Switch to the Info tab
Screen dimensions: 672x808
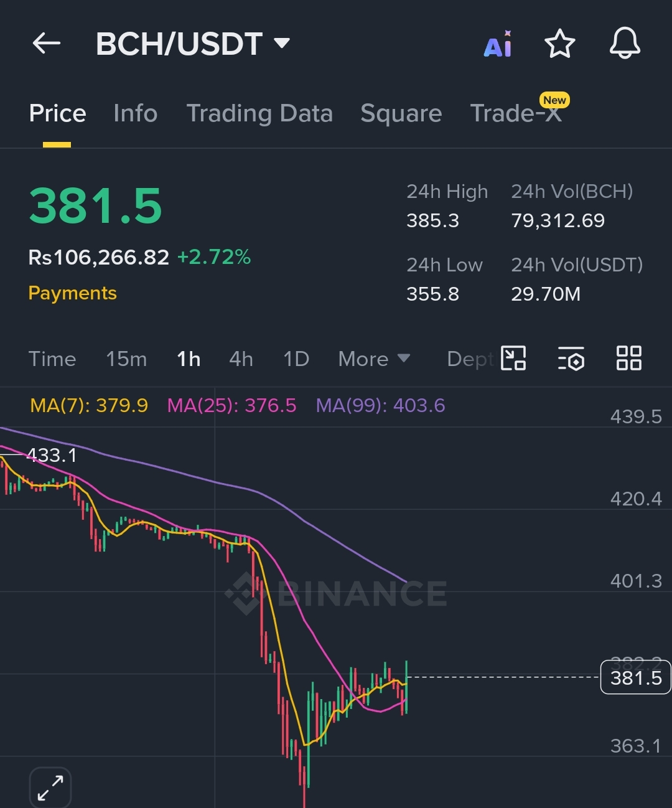135,113
